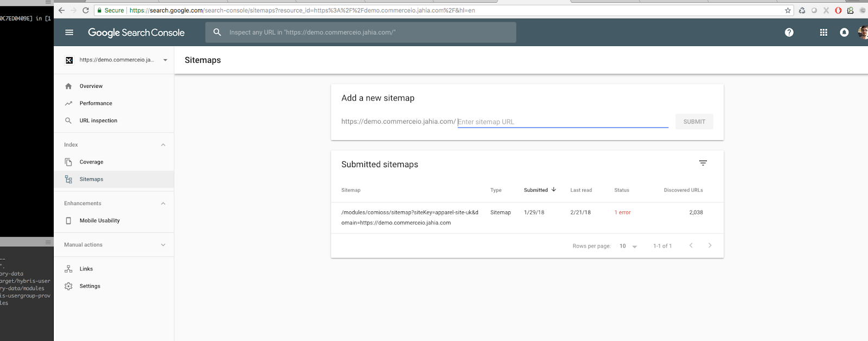Image resolution: width=868 pixels, height=341 pixels.
Task: Bookmark this page with the star
Action: coord(788,10)
